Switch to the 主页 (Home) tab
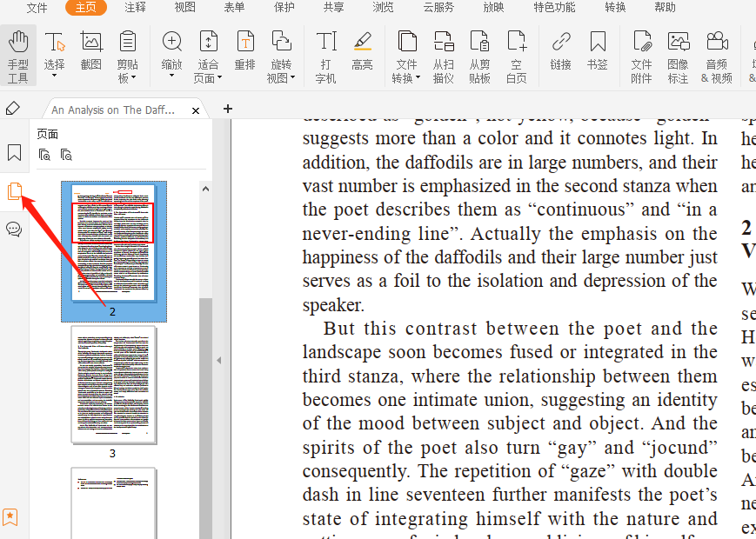756x539 pixels. 86,8
